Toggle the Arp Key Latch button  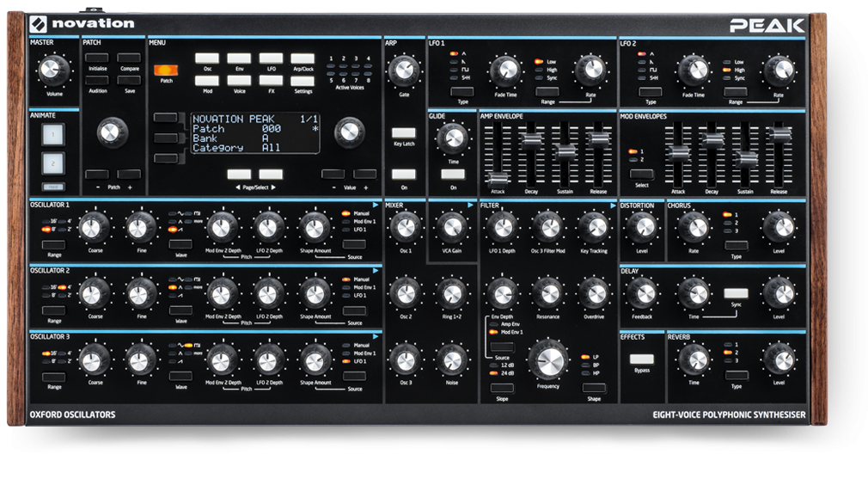coord(404,133)
